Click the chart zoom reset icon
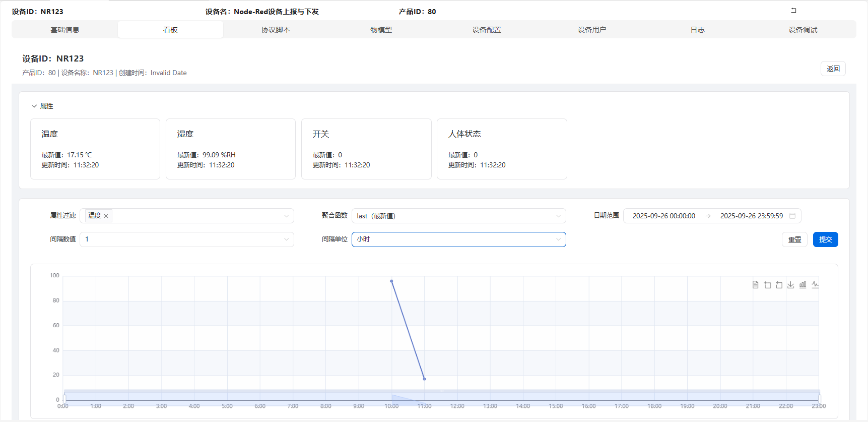This screenshot has width=868, height=422. click(779, 285)
